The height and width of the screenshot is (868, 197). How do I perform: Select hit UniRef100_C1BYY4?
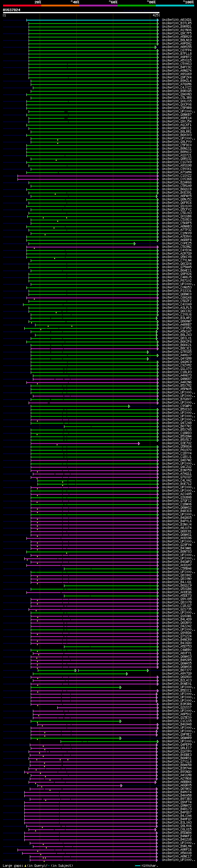(x=176, y=454)
